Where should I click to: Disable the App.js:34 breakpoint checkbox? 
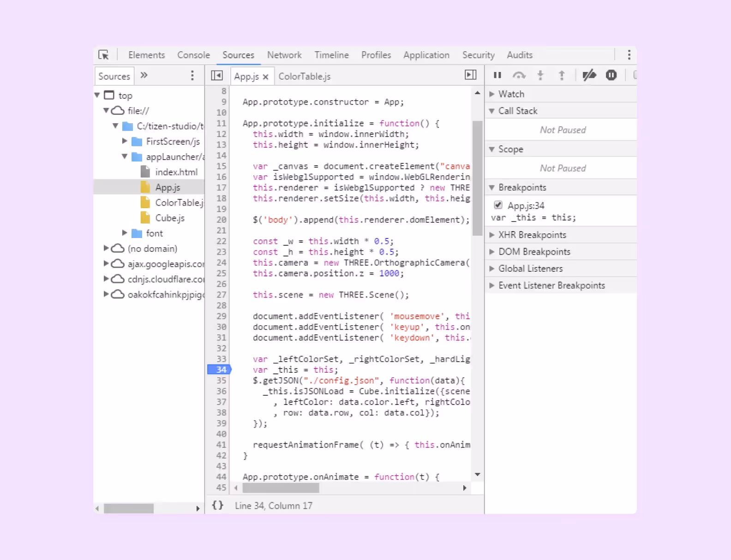498,205
